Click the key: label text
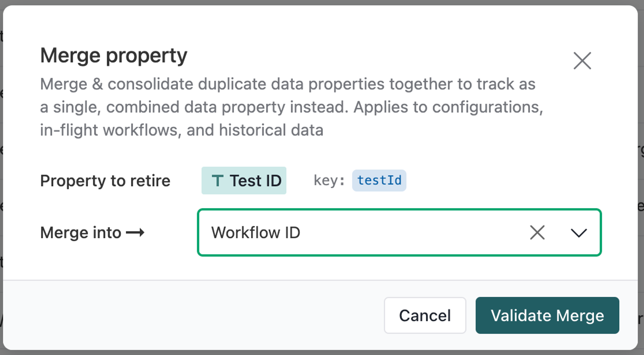This screenshot has height=355, width=644. pyautogui.click(x=329, y=180)
